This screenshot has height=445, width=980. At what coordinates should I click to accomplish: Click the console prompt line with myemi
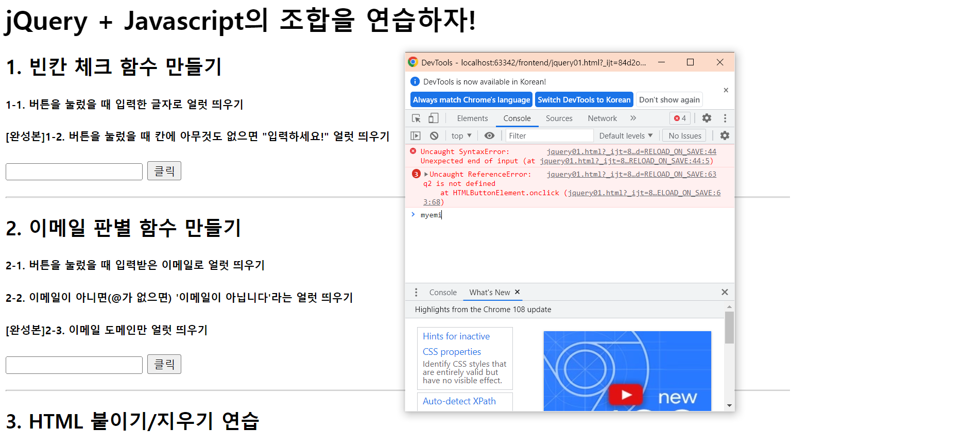point(570,215)
